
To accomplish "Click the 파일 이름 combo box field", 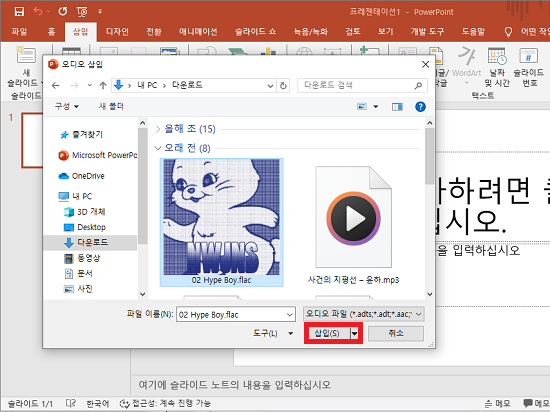I will [x=235, y=315].
